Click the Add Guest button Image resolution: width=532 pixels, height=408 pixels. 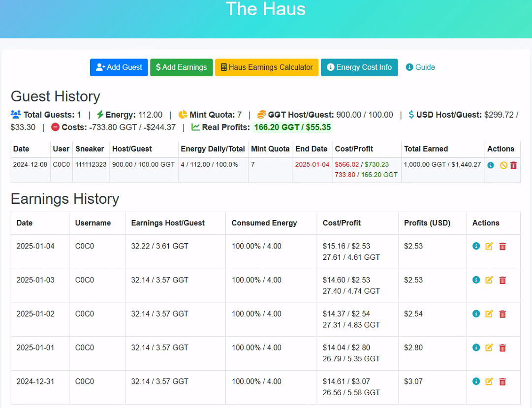point(119,67)
